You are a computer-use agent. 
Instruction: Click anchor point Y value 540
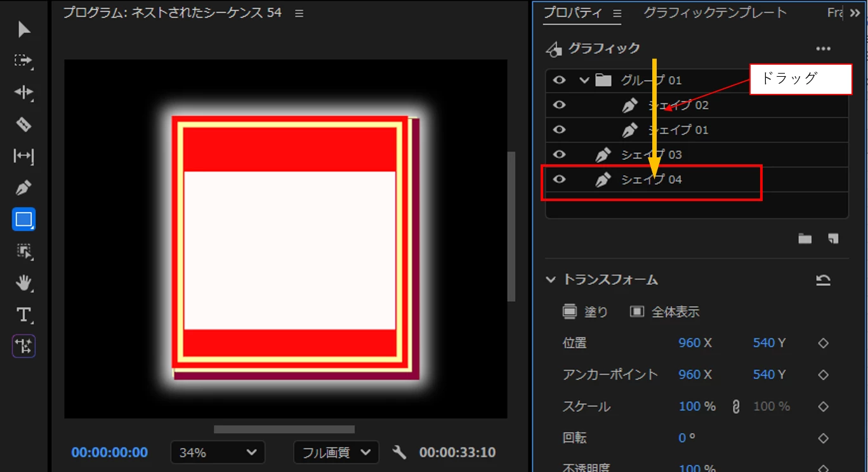(763, 375)
